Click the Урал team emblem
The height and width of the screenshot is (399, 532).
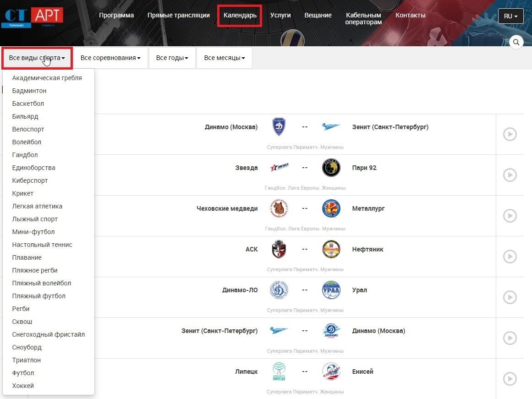[331, 290]
